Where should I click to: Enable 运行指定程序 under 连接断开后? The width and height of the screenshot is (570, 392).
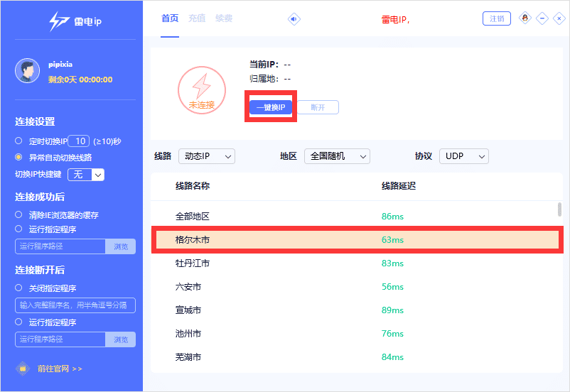[18, 322]
